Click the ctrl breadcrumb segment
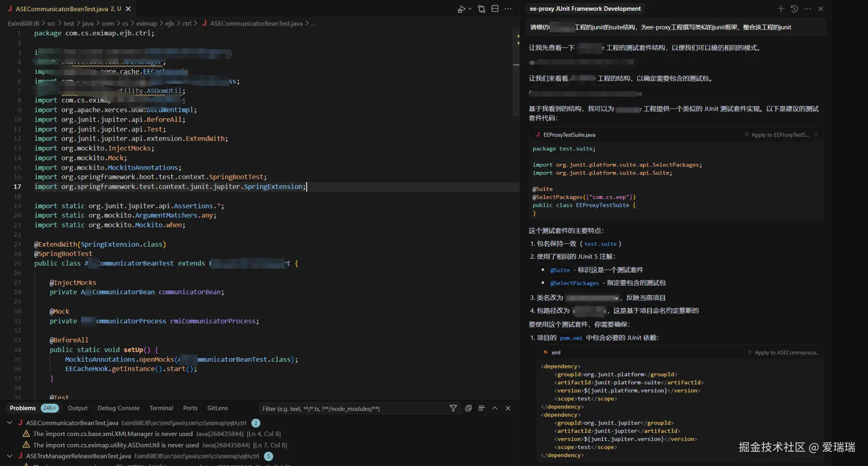The height and width of the screenshot is (466, 868). 187,23
